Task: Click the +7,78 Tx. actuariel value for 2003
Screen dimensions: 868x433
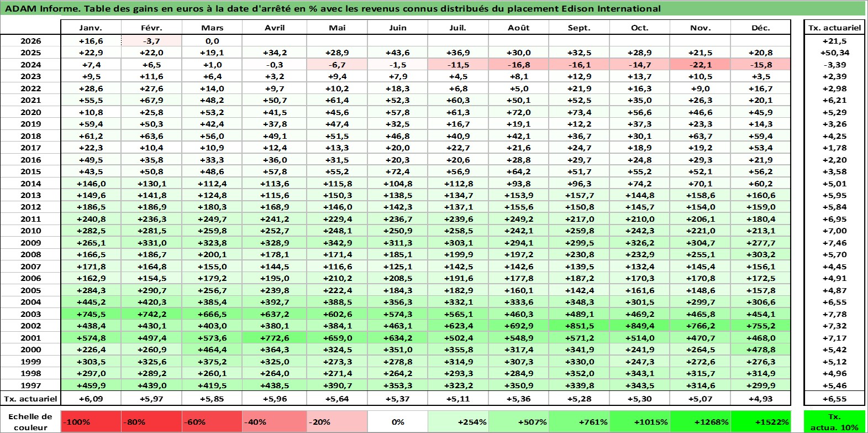Action: (x=834, y=314)
